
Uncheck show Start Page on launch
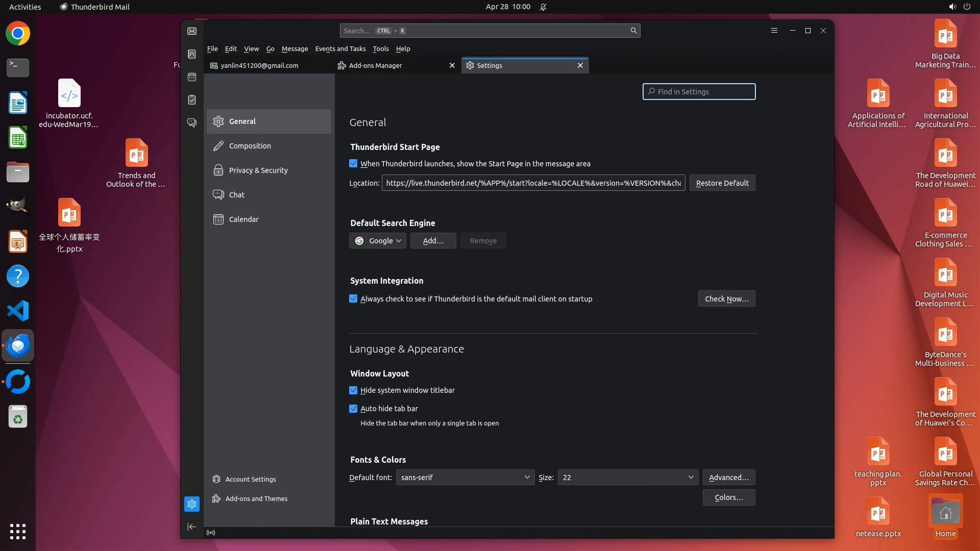353,164
